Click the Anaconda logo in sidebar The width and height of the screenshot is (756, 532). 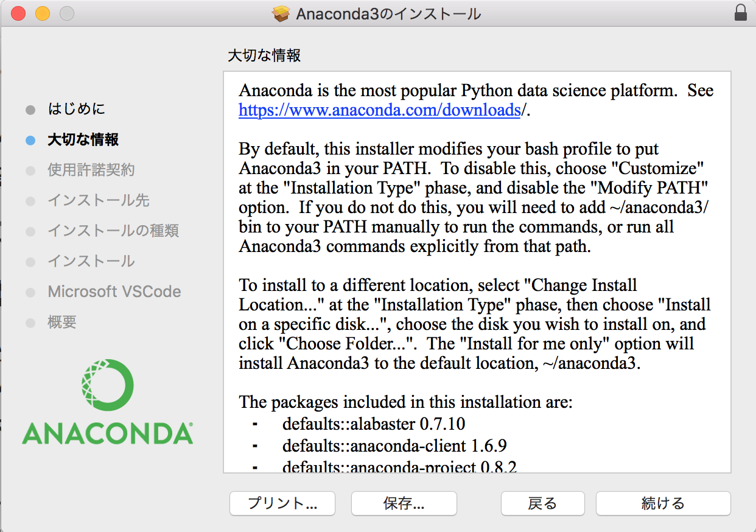point(107,402)
